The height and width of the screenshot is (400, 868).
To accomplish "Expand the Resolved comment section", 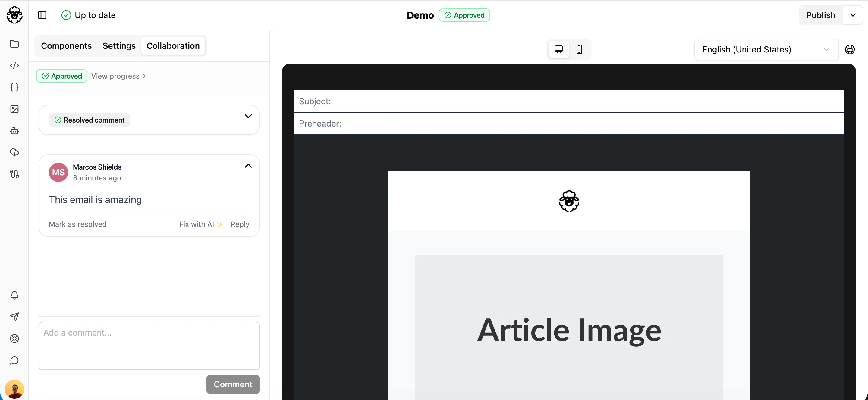I will point(248,116).
